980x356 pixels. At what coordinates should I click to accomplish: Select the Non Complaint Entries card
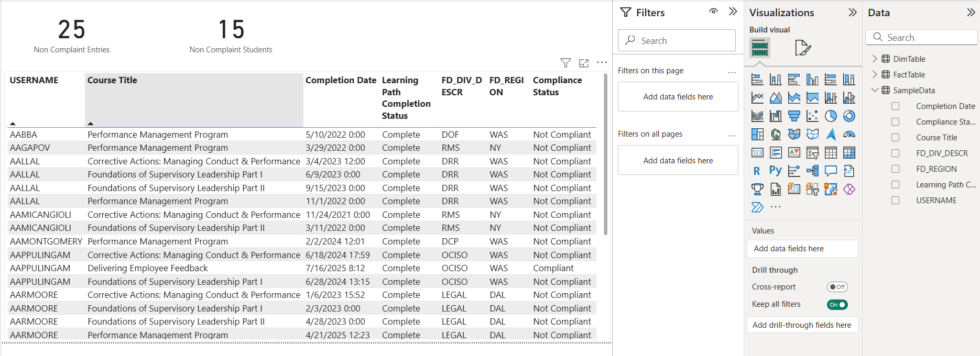[x=72, y=35]
